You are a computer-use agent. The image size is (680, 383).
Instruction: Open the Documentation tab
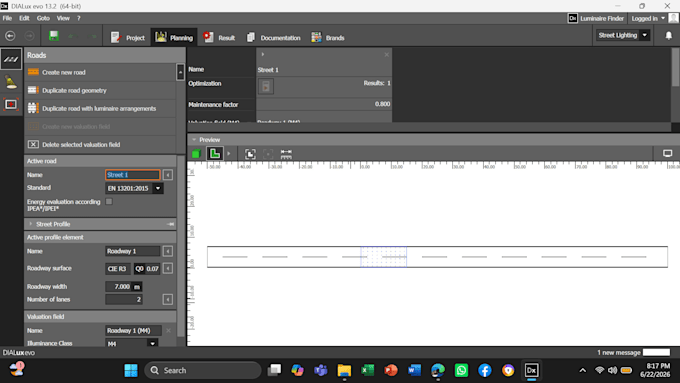tap(273, 38)
